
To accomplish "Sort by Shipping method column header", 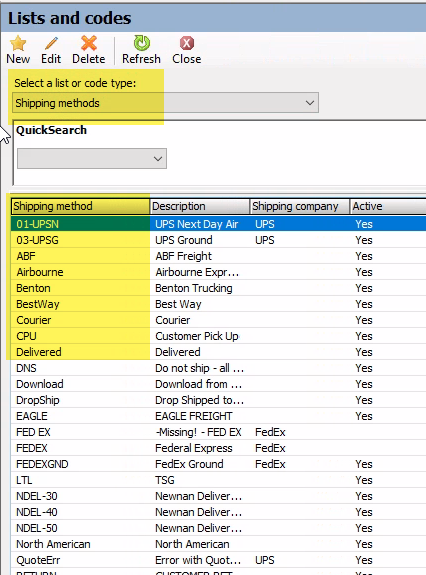I will tap(80, 206).
